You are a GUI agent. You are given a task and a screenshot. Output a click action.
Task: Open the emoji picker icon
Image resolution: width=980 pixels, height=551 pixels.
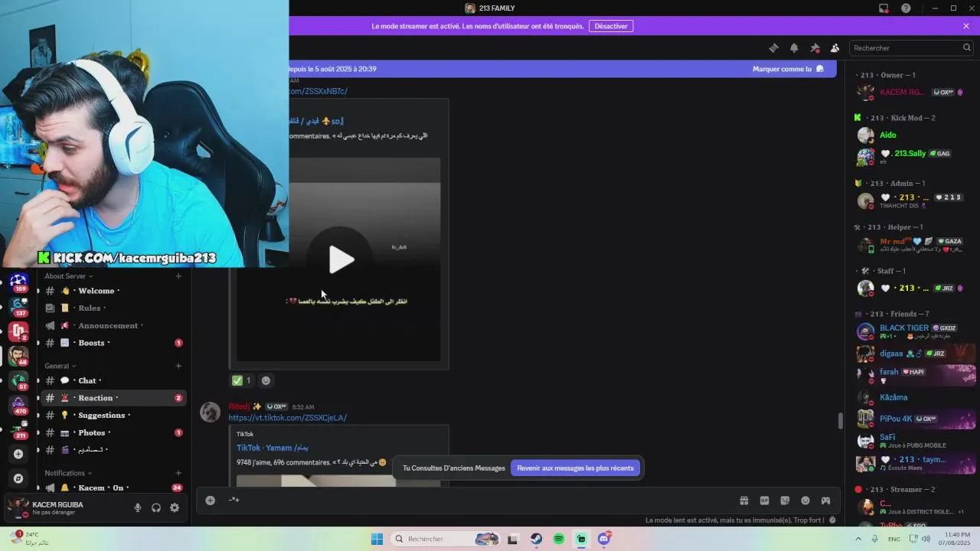click(x=805, y=500)
